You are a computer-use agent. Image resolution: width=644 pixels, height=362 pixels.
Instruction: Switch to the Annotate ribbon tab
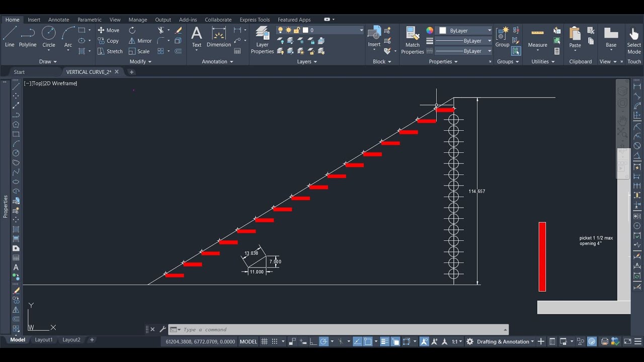[59, 20]
